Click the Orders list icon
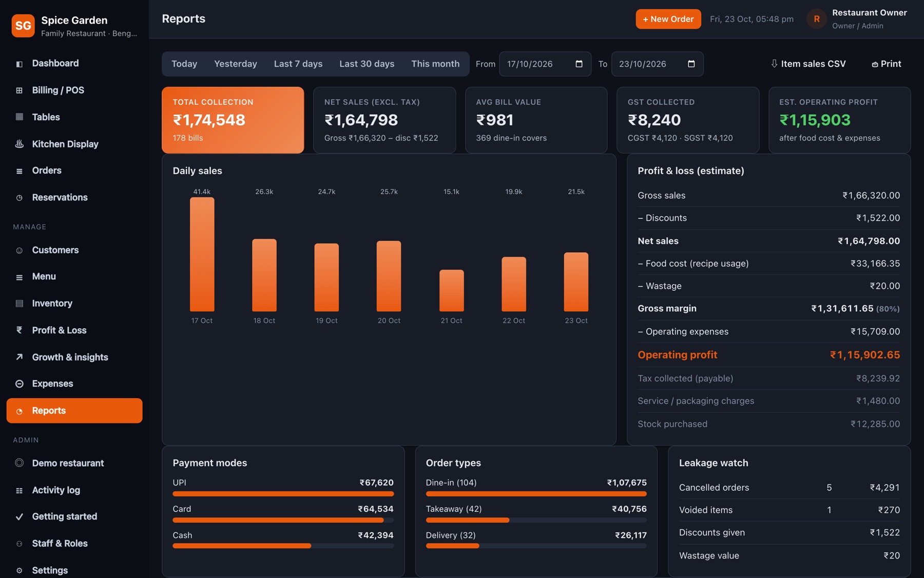924x578 pixels. tap(19, 171)
